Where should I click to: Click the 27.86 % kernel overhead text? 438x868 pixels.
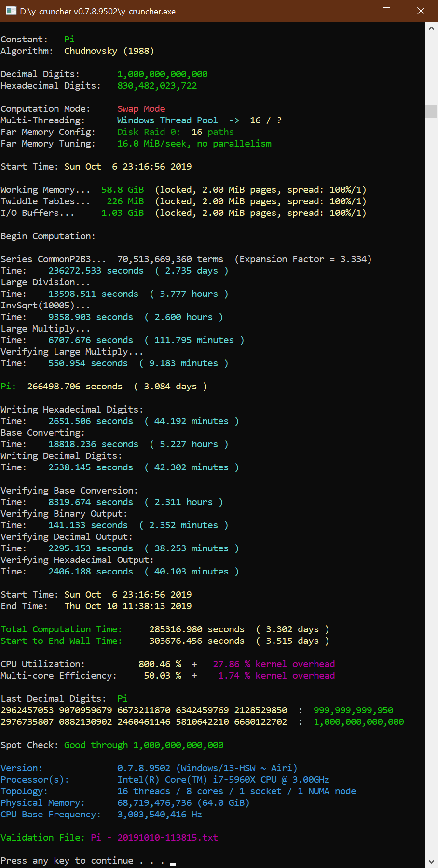pyautogui.click(x=274, y=664)
